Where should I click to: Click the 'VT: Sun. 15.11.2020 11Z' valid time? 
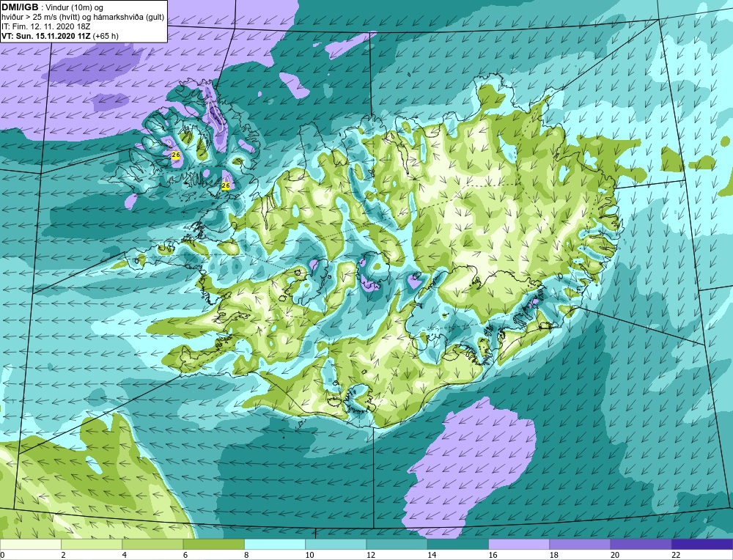coord(46,36)
